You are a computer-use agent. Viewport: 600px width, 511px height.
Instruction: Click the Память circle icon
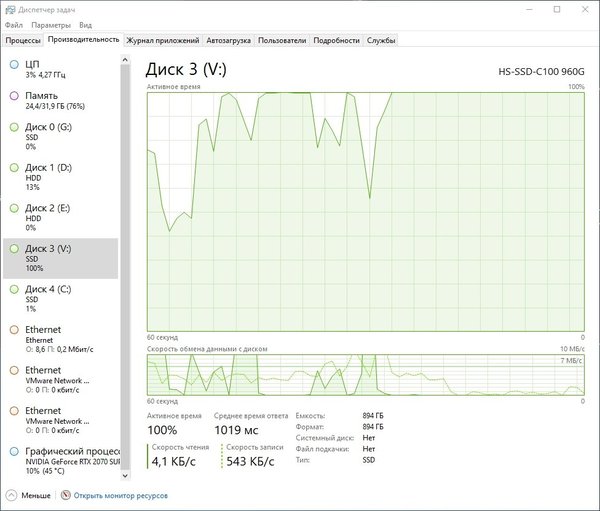click(14, 96)
